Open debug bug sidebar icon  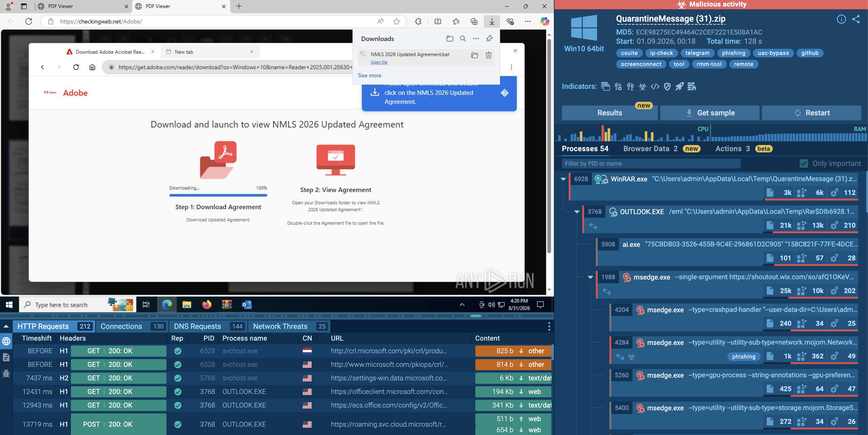tap(6, 373)
